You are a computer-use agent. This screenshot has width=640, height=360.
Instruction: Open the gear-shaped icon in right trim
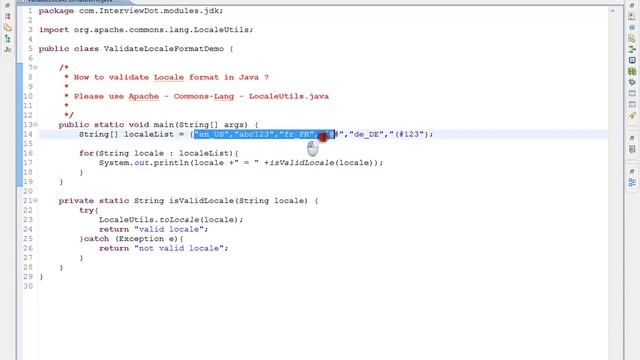[632, 82]
